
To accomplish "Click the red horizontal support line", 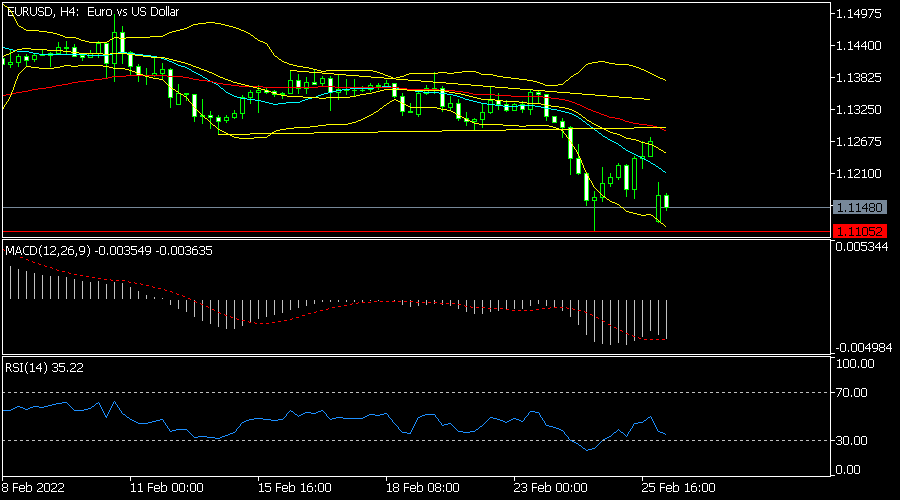I will 416,232.
